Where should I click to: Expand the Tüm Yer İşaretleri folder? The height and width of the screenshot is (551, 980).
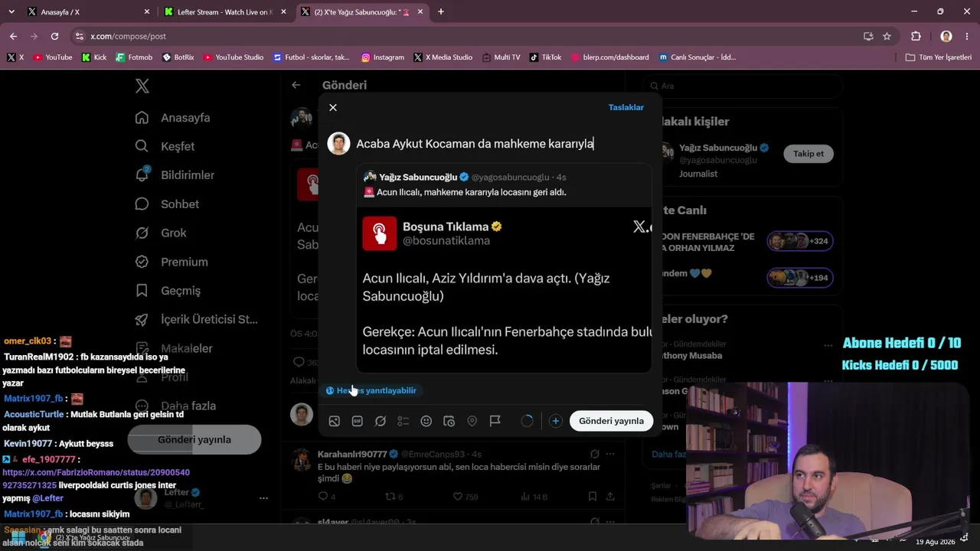click(x=939, y=57)
